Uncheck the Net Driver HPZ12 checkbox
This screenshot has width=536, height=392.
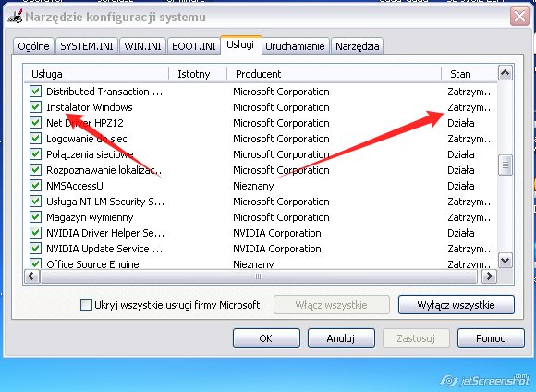[35, 122]
